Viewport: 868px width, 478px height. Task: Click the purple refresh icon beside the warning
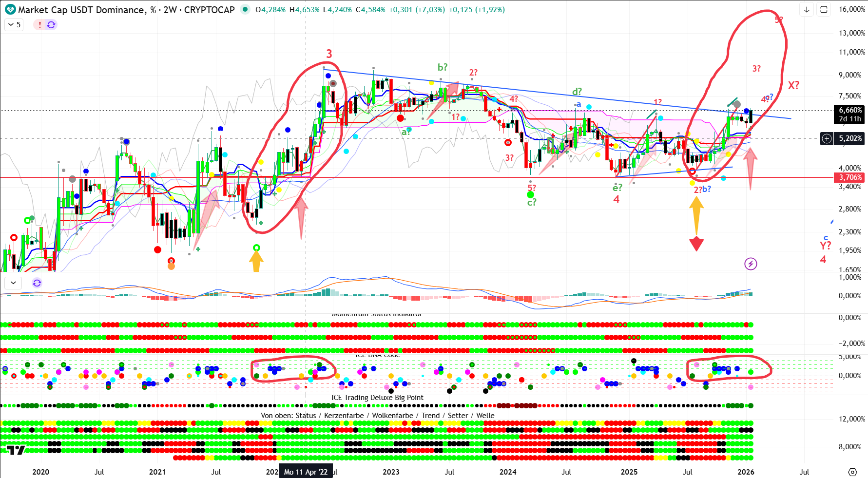tap(51, 24)
